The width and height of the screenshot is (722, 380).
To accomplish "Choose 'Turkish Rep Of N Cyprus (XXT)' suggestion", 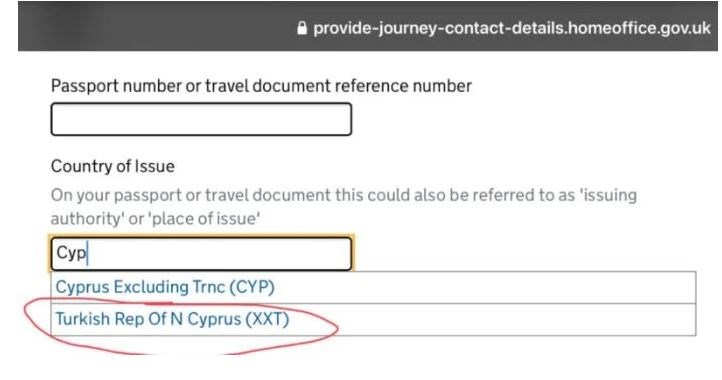I will (x=373, y=319).
